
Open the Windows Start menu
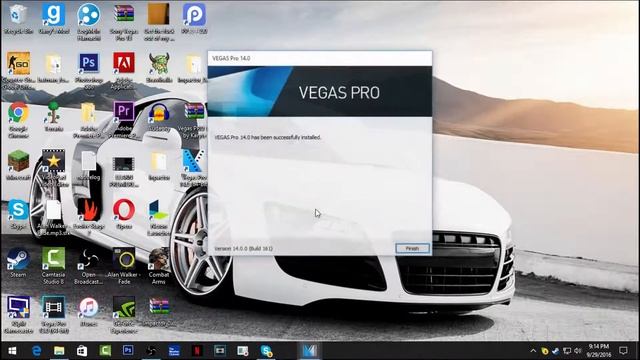12,351
